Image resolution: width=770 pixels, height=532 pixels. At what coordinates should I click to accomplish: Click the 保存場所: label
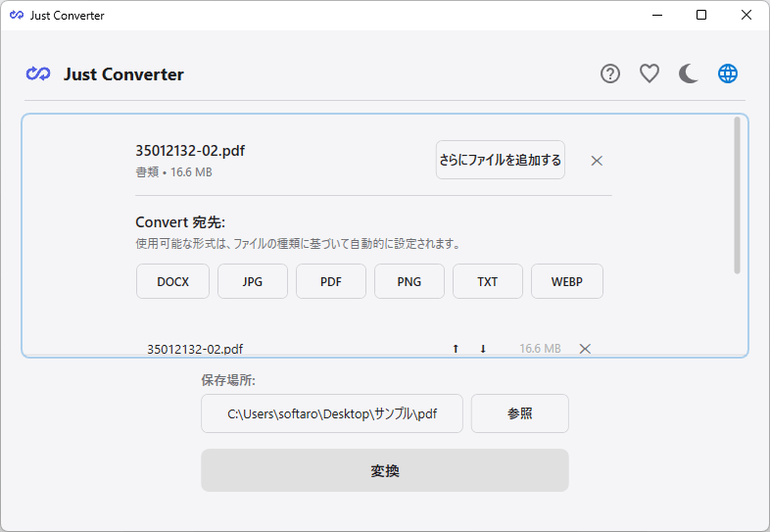click(228, 380)
